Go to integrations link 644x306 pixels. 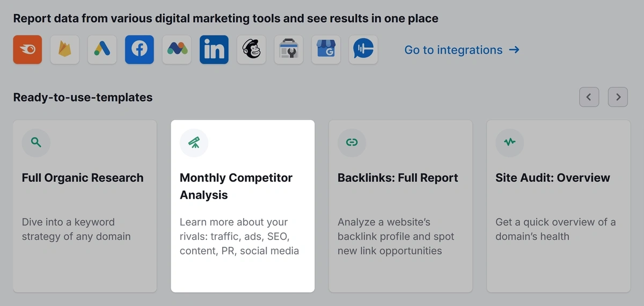462,50
